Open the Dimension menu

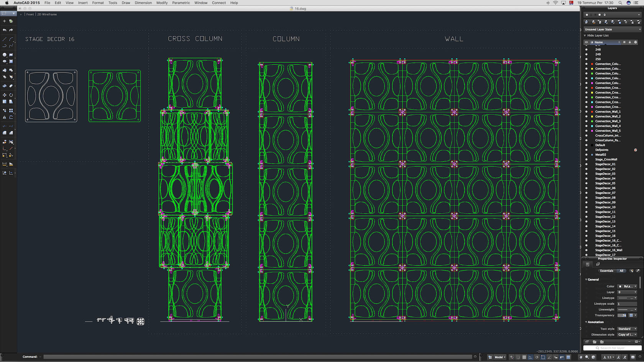pos(143,3)
